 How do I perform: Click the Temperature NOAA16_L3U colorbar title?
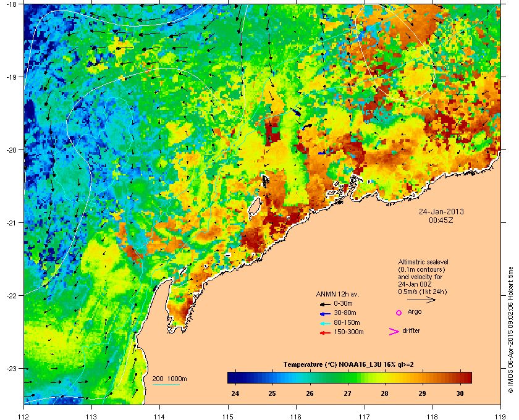tap(348, 364)
